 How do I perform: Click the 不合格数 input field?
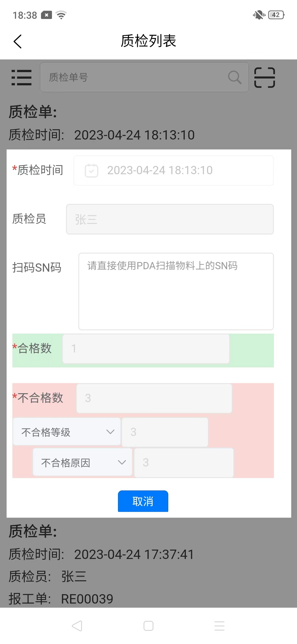pos(154,398)
